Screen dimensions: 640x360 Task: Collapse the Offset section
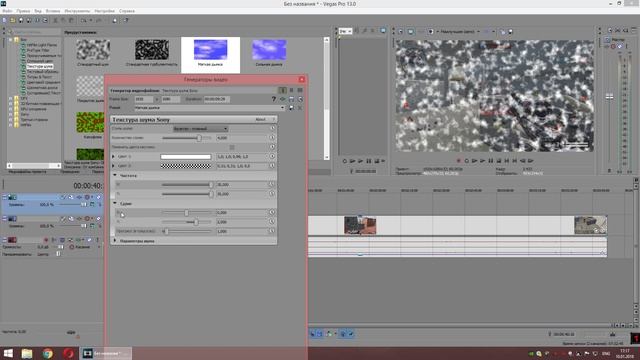(x=115, y=203)
